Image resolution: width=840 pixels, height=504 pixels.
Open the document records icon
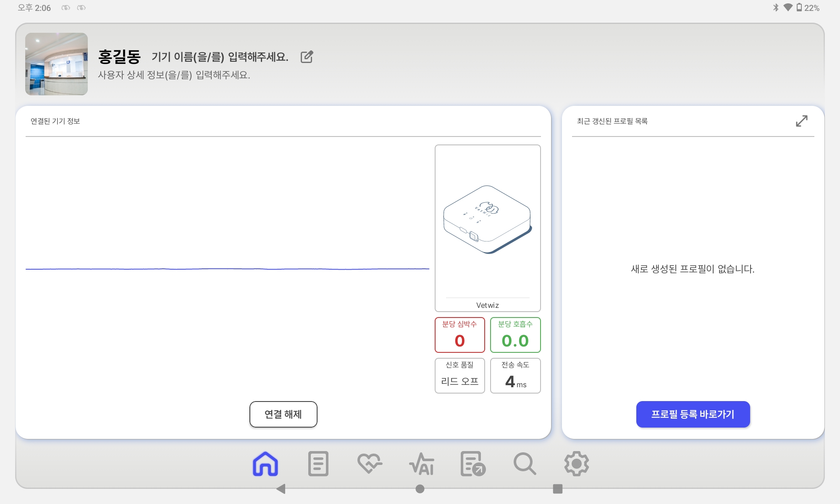point(318,464)
